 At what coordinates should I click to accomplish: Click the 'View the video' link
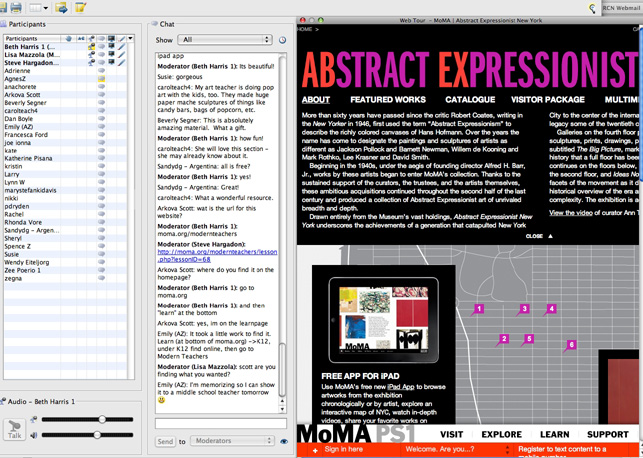click(x=571, y=212)
